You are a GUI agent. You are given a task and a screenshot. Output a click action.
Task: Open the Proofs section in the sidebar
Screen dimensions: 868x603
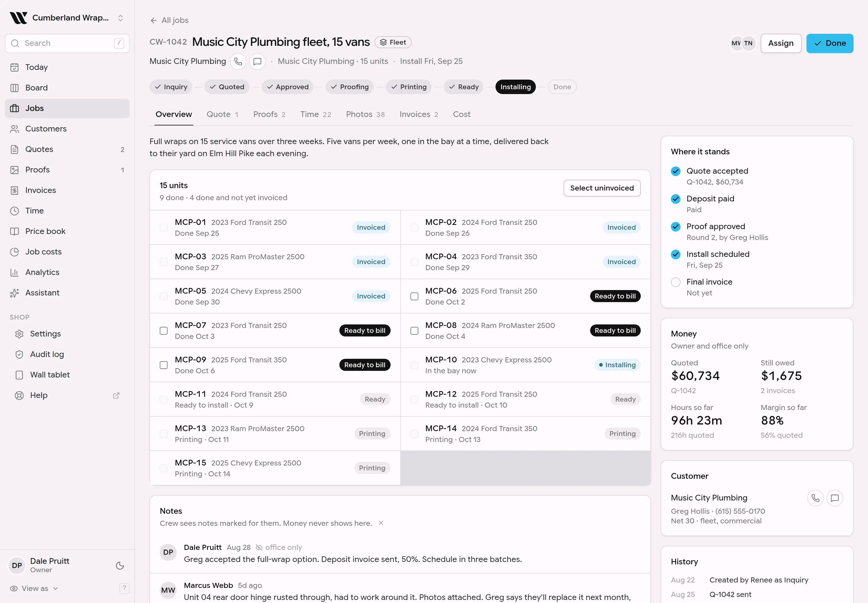click(x=67, y=170)
